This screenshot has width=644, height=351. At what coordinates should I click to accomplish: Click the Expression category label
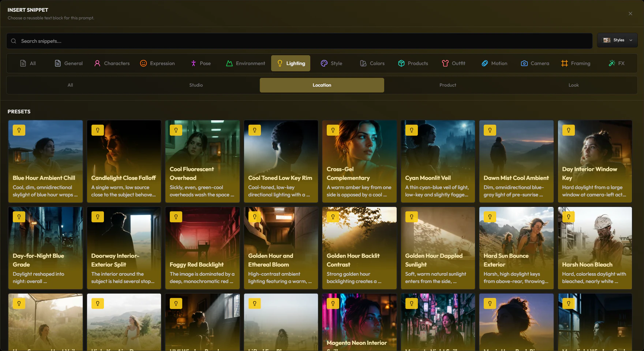tap(162, 63)
